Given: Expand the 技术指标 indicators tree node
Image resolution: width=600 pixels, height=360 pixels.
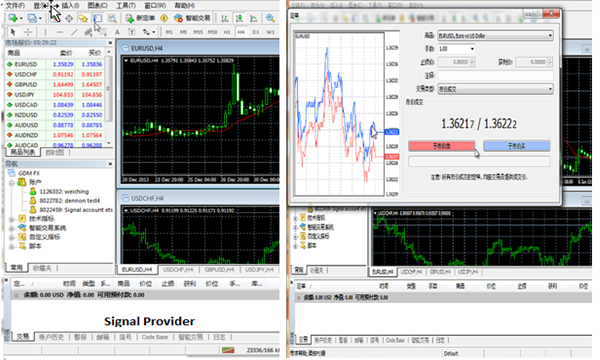Looking at the screenshot, I should click(x=11, y=219).
